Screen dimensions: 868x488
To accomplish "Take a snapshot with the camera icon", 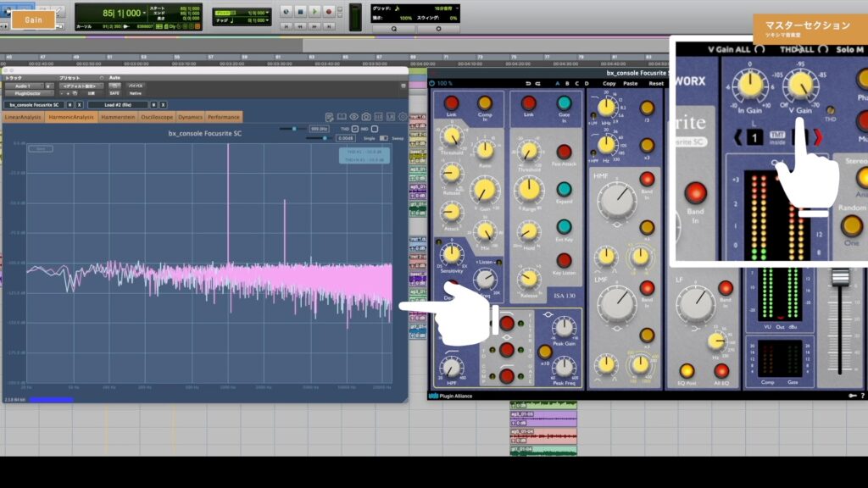I will tap(366, 117).
